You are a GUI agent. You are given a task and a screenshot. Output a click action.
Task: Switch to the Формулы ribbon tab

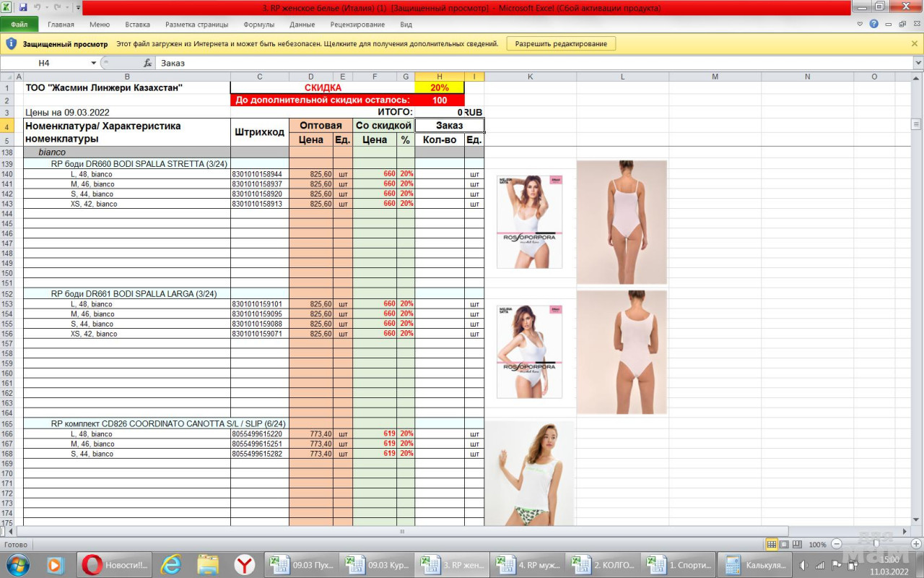coord(258,25)
